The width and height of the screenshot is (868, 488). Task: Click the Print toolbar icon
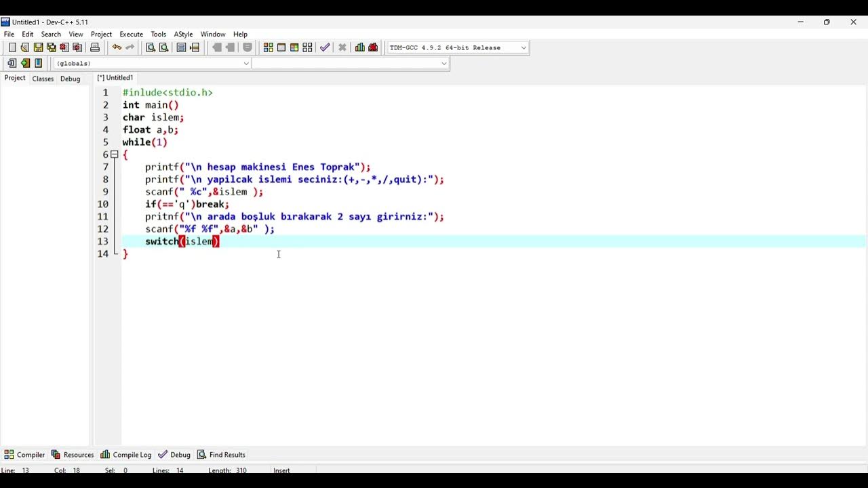coord(95,47)
